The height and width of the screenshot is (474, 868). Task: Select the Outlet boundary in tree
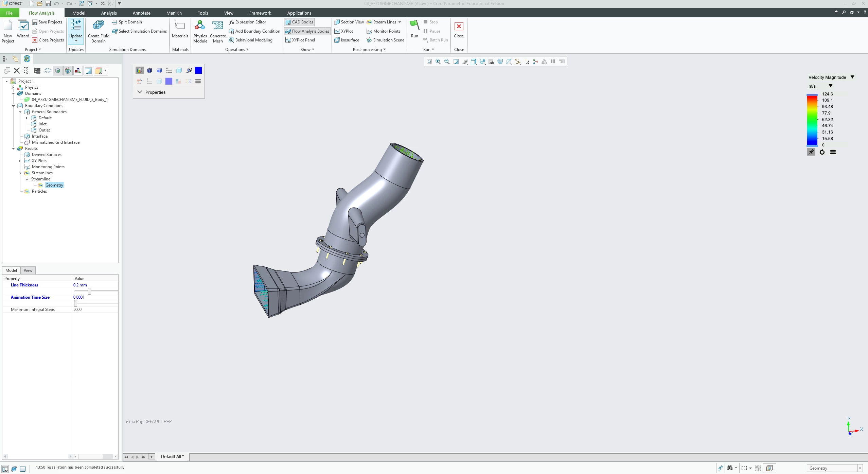(x=44, y=130)
